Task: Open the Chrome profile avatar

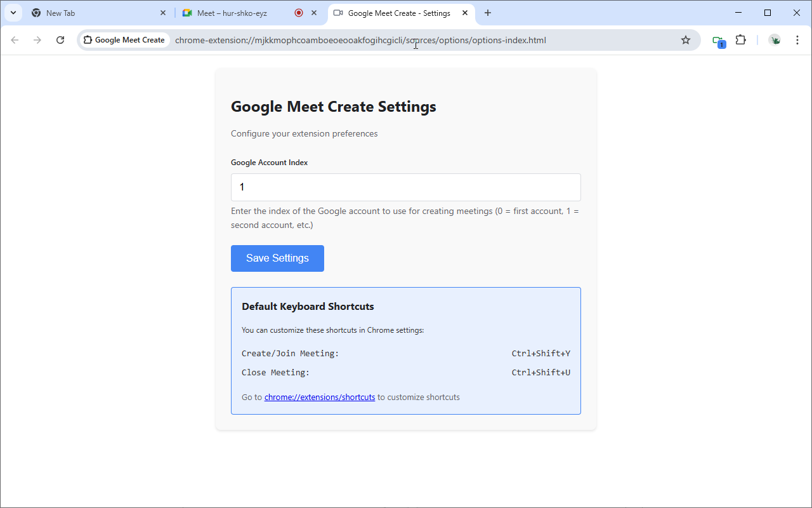Action: tap(774, 40)
